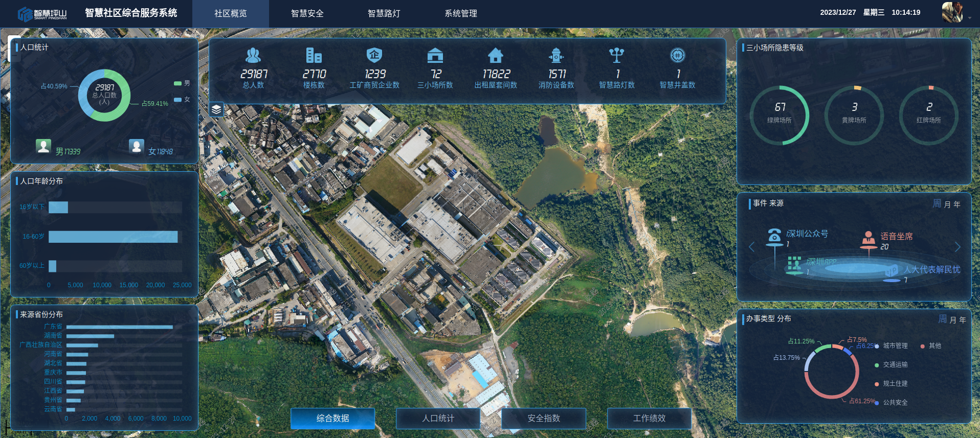Open the 系统管理 menu
The height and width of the screenshot is (438, 980).
coord(461,14)
